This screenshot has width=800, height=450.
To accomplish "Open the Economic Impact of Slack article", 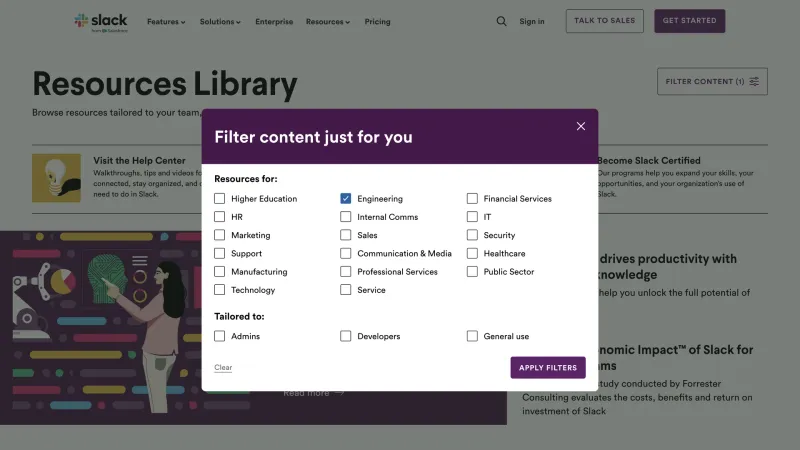I will (676, 358).
